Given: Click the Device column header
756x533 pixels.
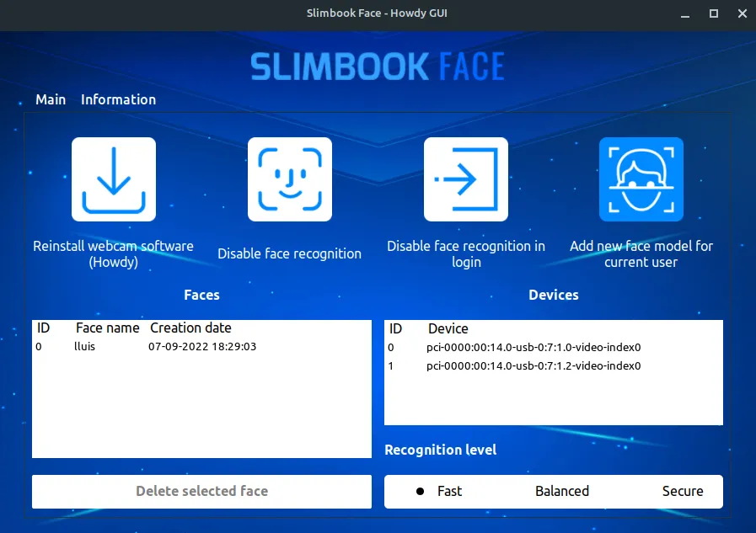Looking at the screenshot, I should coord(448,328).
